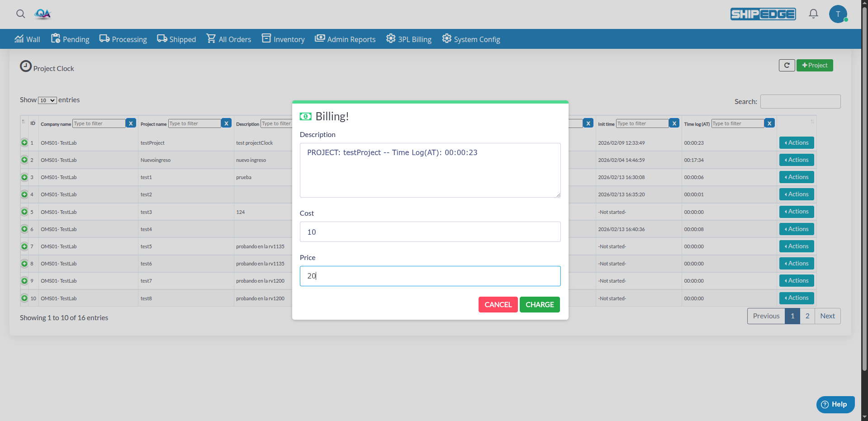
Task: Open Actions dropdown for test8 row
Action: point(796,298)
